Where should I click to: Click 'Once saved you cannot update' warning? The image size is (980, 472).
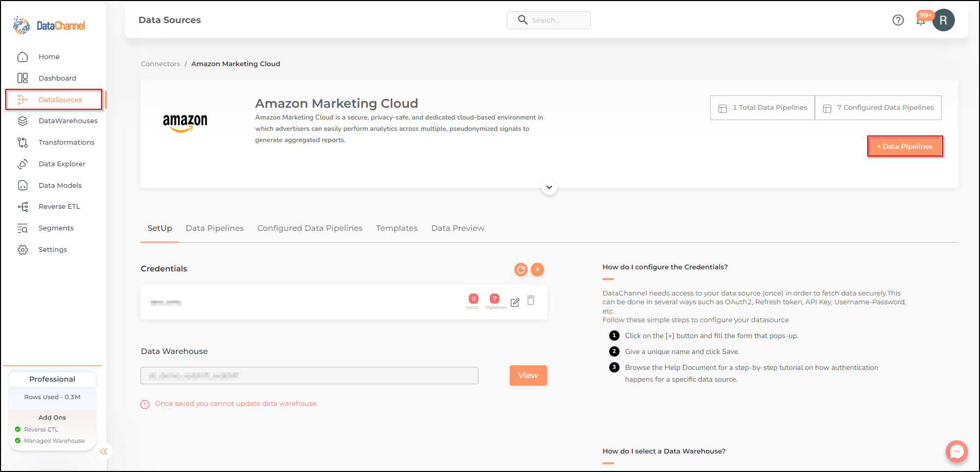(x=236, y=404)
